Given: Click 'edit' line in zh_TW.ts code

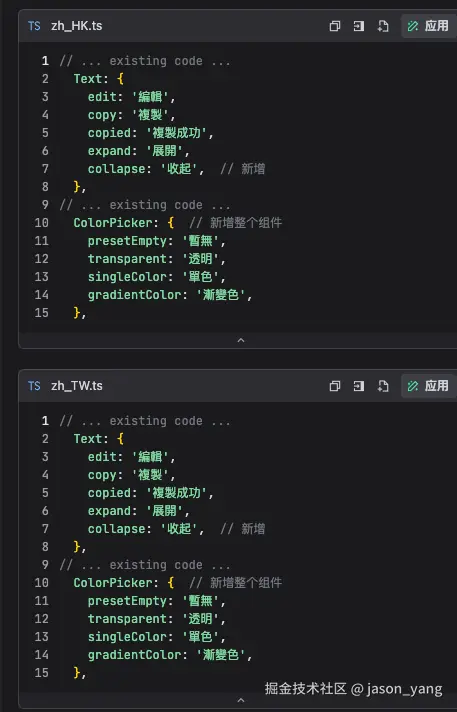Looking at the screenshot, I should (x=131, y=457).
